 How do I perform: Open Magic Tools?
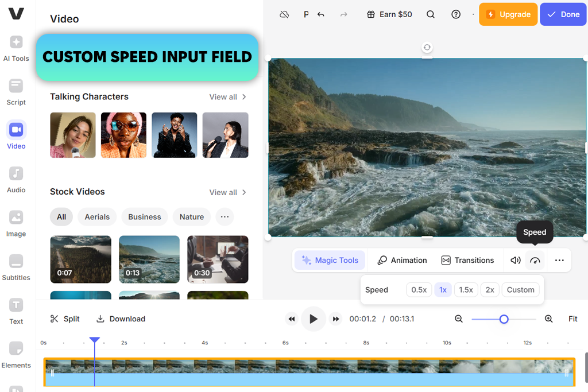click(x=330, y=260)
